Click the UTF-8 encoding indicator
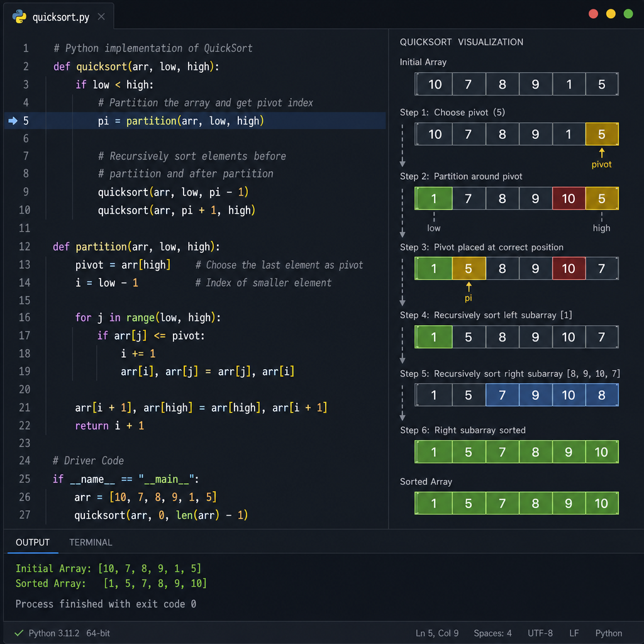The image size is (644, 644). (x=540, y=633)
